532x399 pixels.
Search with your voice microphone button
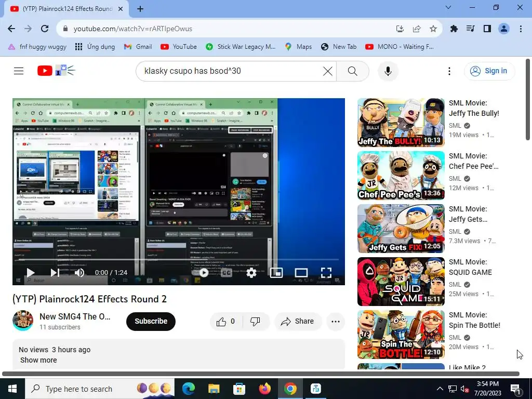(x=388, y=71)
